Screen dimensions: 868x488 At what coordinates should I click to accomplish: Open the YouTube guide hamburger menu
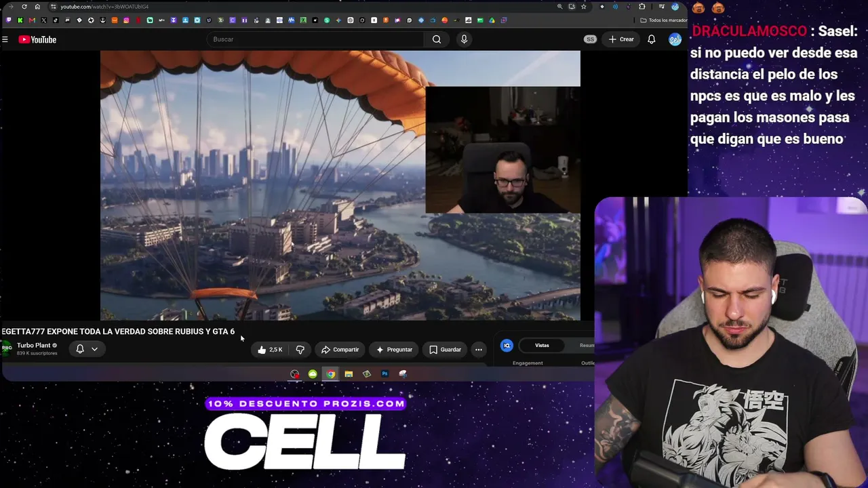click(5, 39)
